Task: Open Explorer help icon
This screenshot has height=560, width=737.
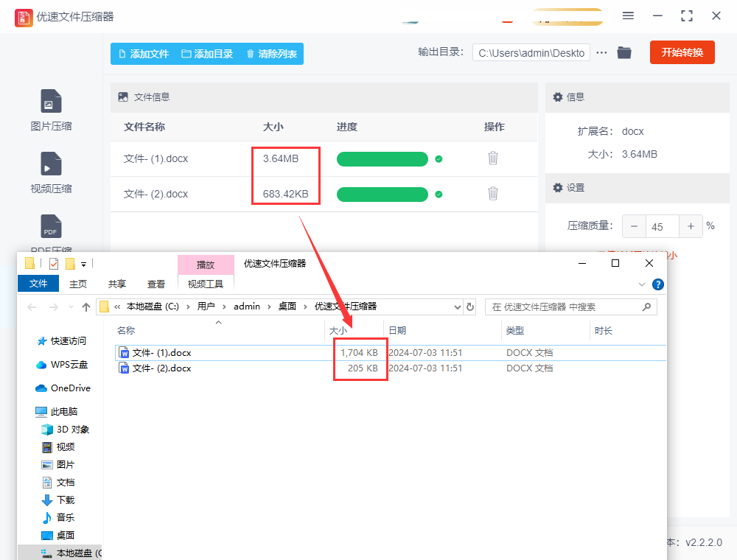Action: click(657, 284)
